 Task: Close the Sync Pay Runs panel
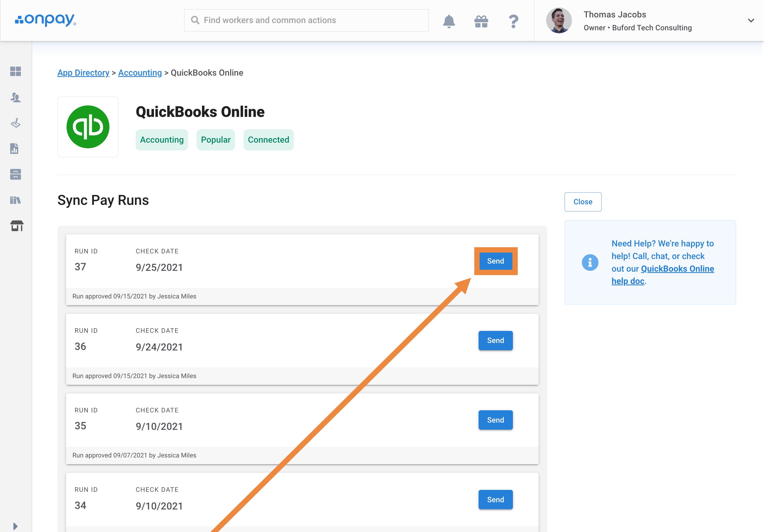tap(583, 202)
